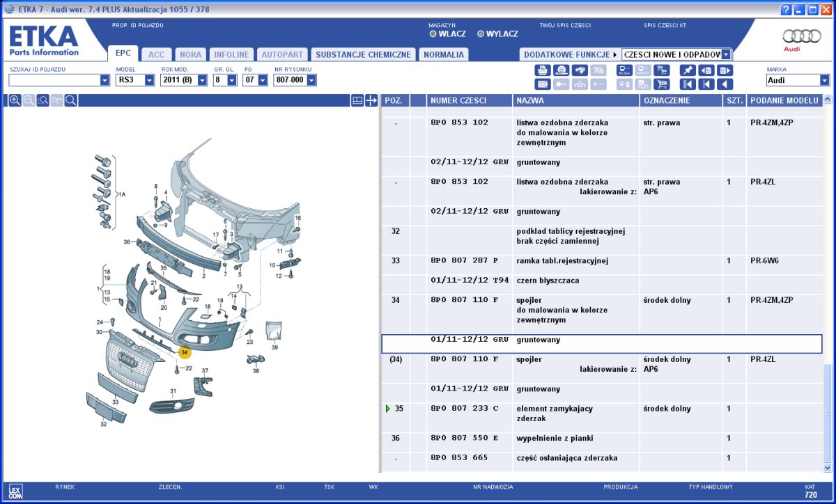Click the single shopping cart icon
The width and height of the screenshot is (836, 504).
(x=662, y=84)
